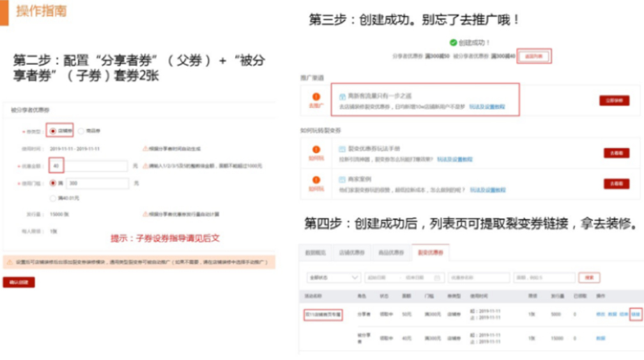Viewport: 644px width, 360px height.
Task: Click the icon before 裂变优惠券玩法手册 title
Action: (342, 149)
